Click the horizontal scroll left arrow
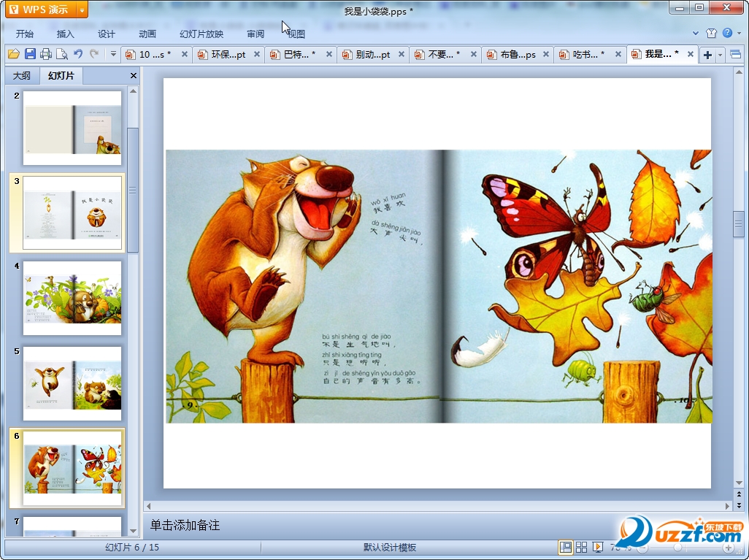Viewport: 749px width, 560px height. pos(148,505)
